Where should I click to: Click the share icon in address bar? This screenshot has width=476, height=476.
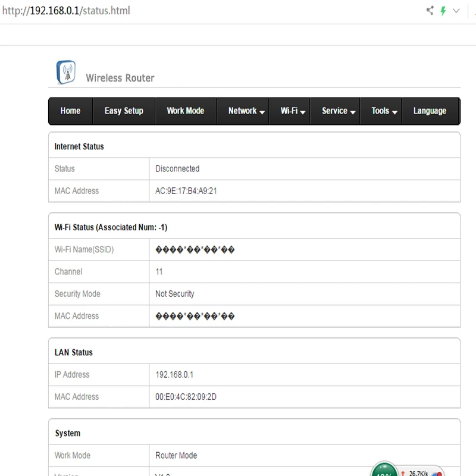(x=430, y=11)
